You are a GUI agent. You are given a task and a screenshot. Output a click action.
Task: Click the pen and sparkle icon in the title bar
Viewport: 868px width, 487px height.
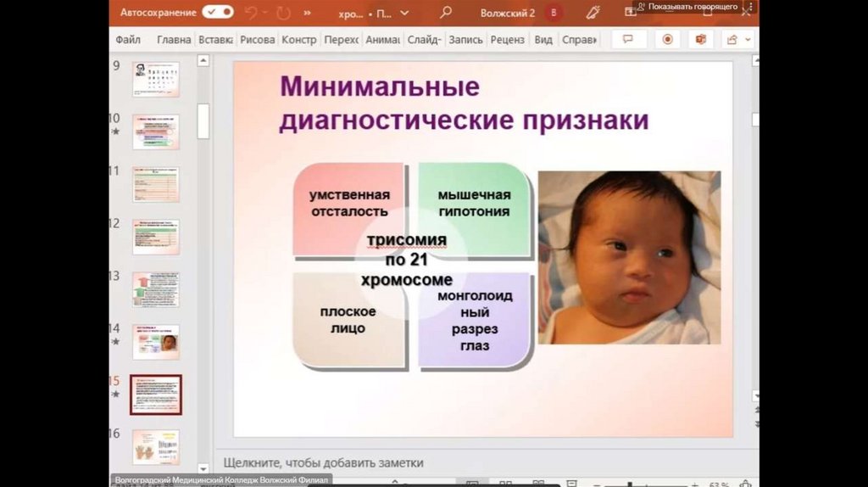pos(593,13)
